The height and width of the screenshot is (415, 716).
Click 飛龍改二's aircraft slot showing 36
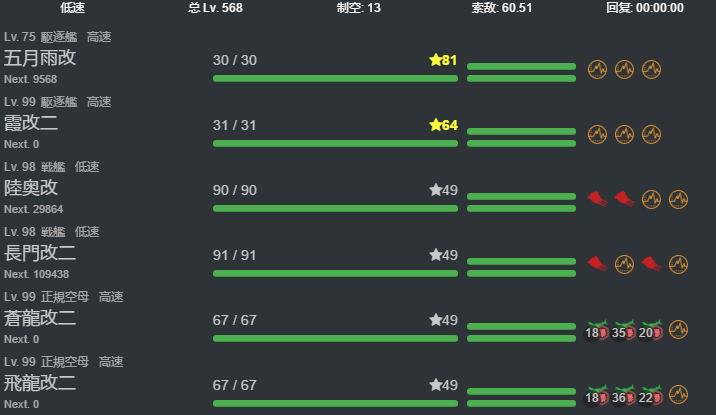[x=624, y=395]
